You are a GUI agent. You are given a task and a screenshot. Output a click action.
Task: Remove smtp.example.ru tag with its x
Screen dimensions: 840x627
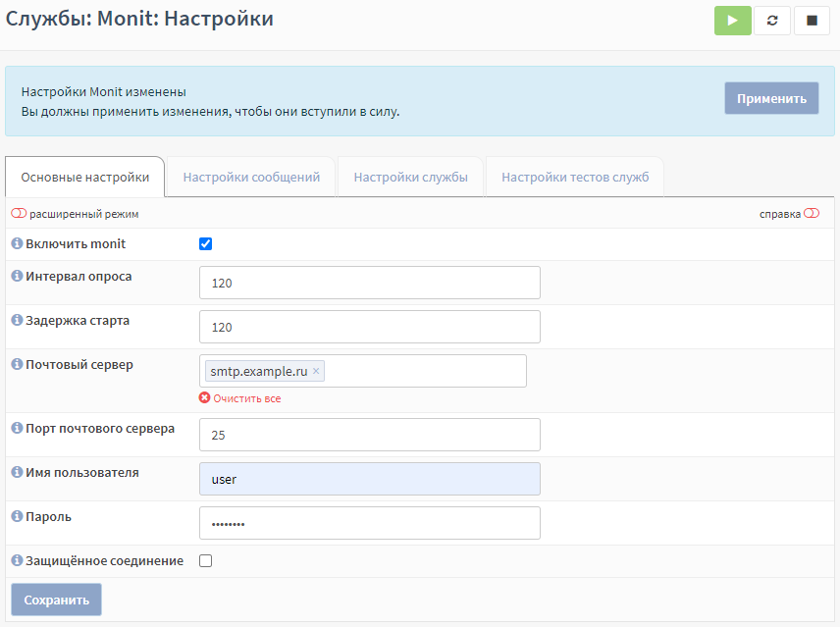pos(316,371)
